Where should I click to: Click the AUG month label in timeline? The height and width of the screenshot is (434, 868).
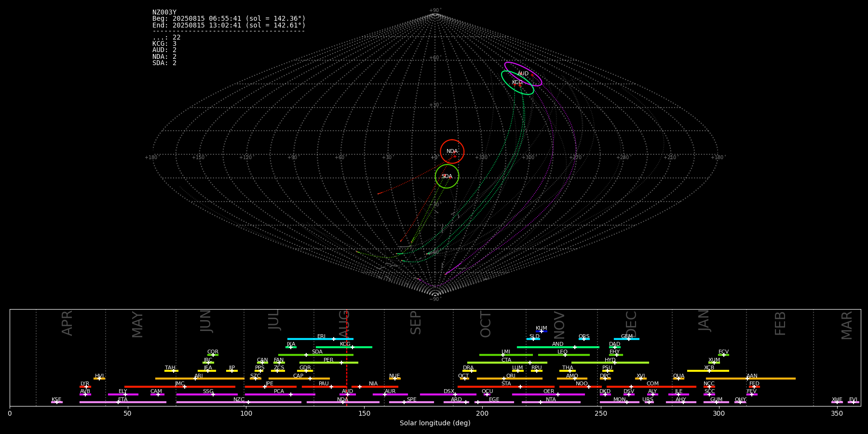[344, 325]
